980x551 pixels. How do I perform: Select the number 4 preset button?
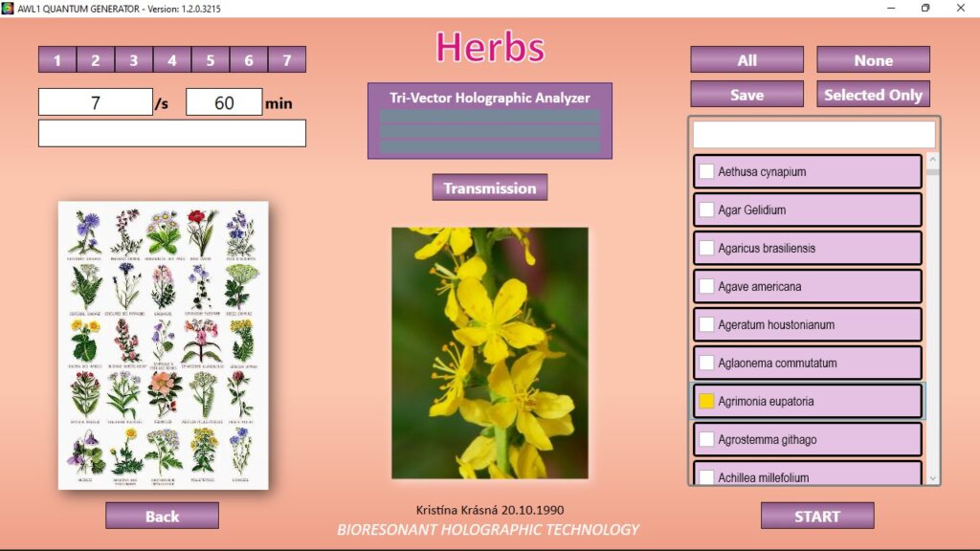[x=172, y=60]
